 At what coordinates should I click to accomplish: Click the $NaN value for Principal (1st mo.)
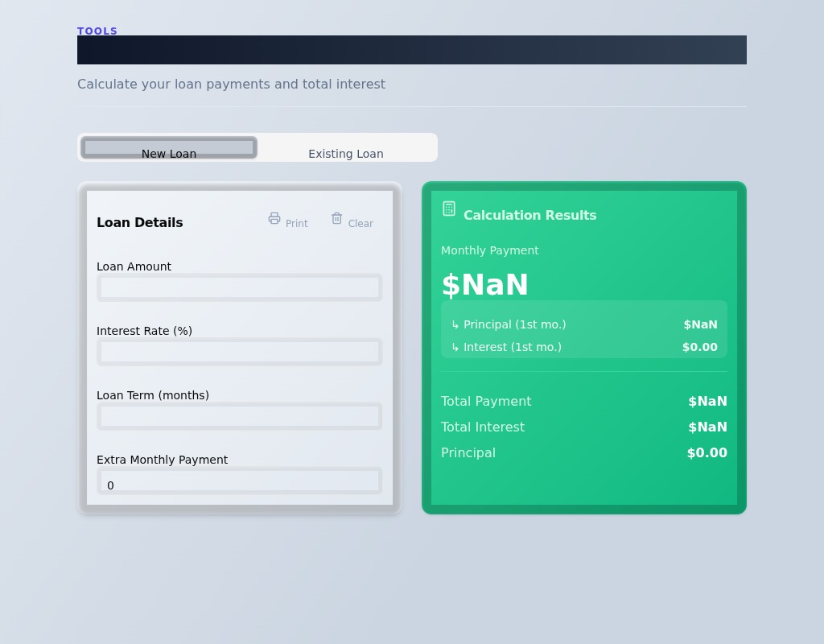click(701, 324)
